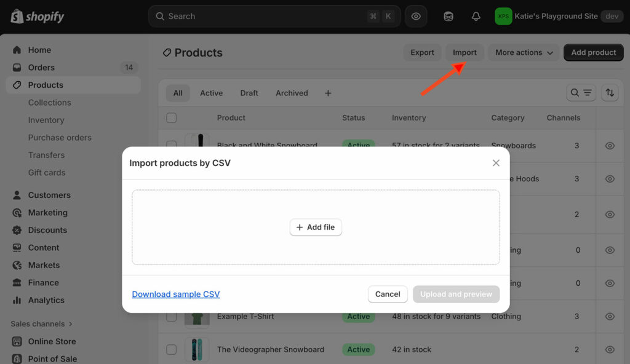Click eye icon on Videographer Snowboard row
This screenshot has width=630, height=364.
610,349
